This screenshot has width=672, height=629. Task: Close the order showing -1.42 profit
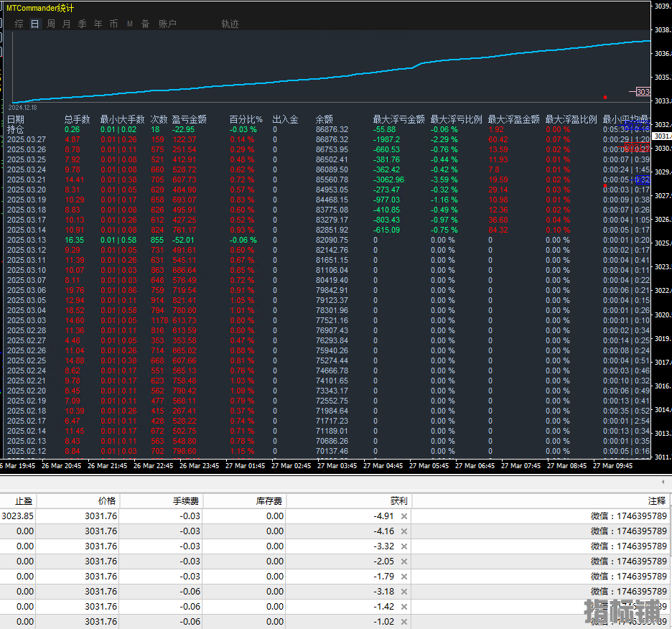tap(403, 606)
